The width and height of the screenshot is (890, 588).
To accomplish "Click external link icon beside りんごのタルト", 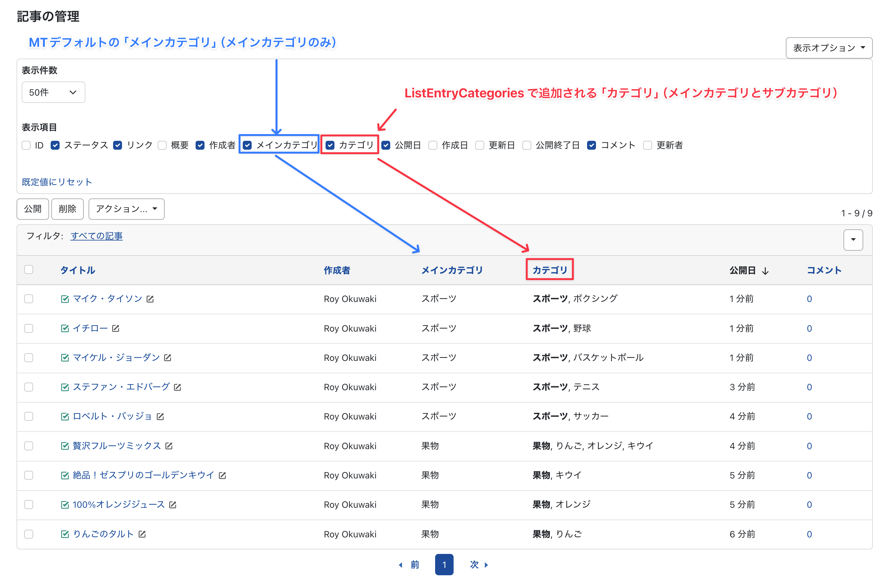I will click(x=142, y=534).
